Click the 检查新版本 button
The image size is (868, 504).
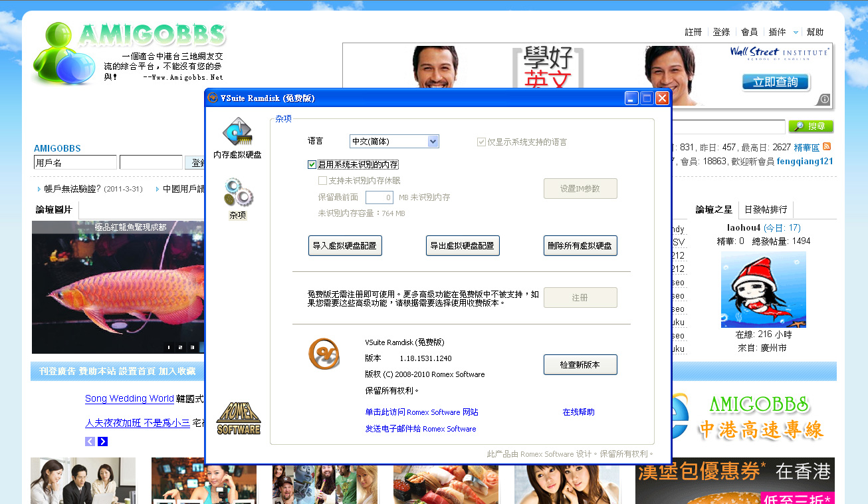[580, 364]
